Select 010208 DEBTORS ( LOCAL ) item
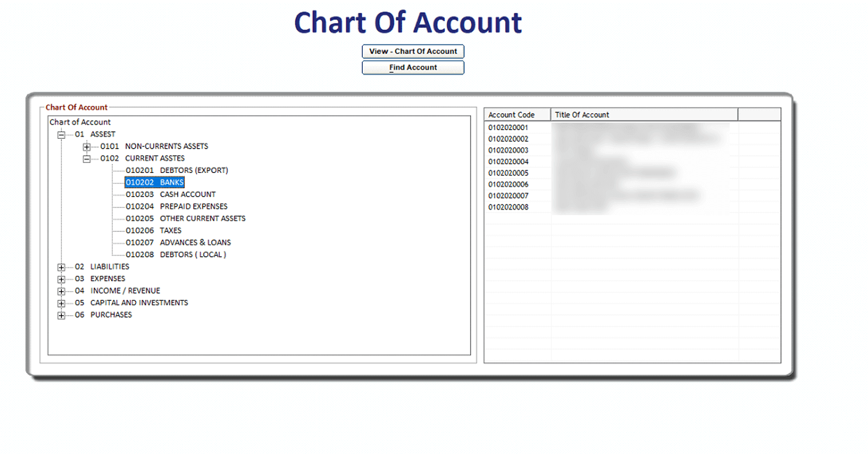Viewport: 868px width, 454px height. [x=175, y=255]
